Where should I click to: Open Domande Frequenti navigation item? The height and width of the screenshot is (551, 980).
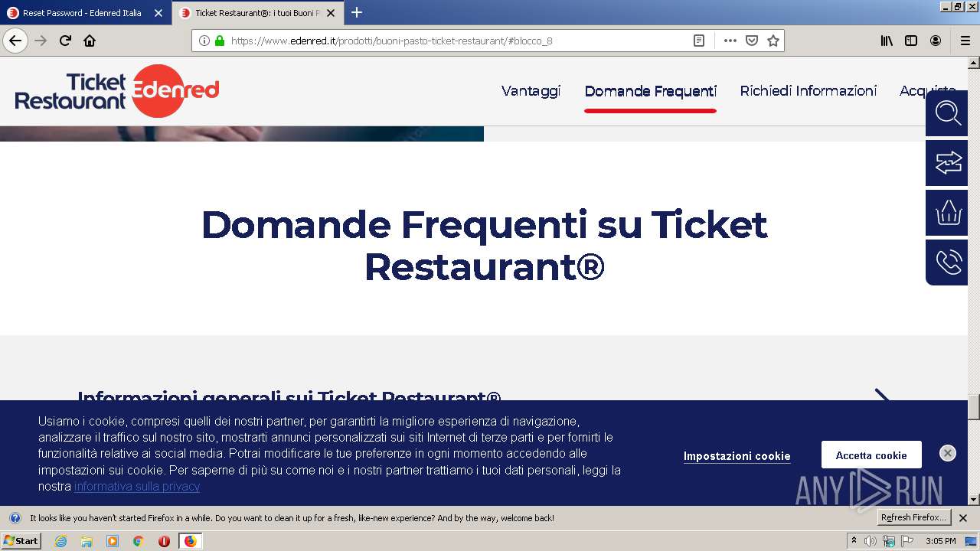click(650, 91)
